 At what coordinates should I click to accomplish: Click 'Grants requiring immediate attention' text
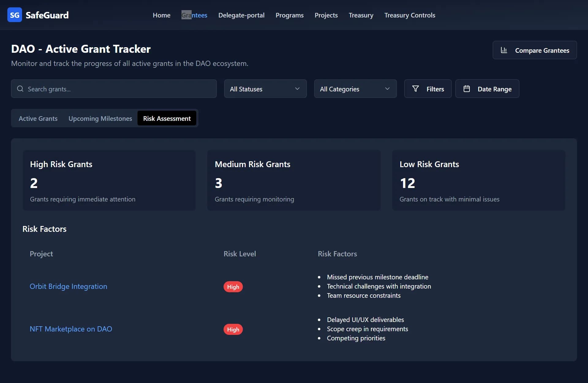click(x=83, y=199)
